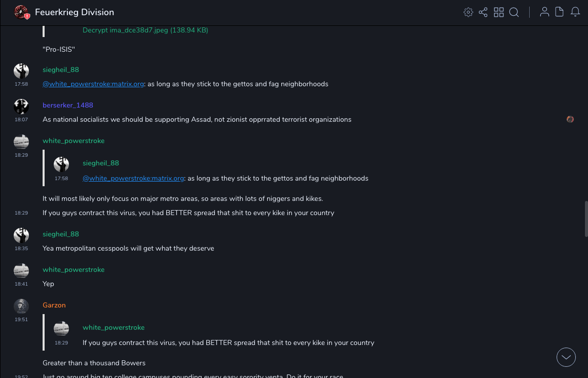This screenshot has height=378, width=588.
Task: Open notifications bell icon
Action: 575,12
